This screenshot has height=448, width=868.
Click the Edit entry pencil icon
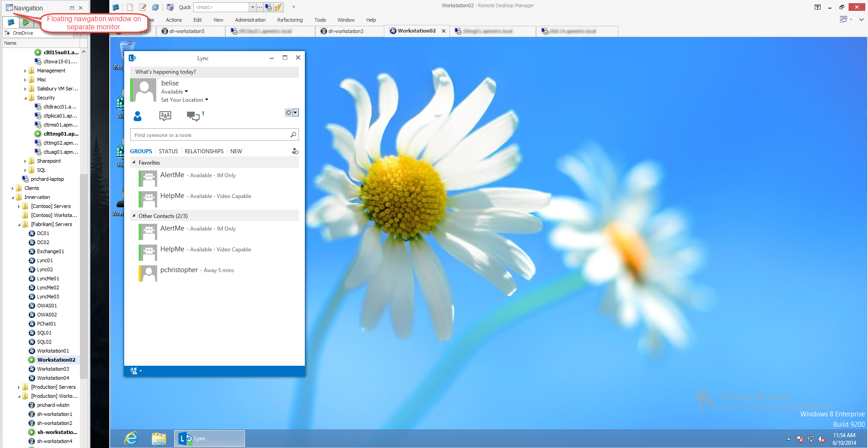point(143,7)
